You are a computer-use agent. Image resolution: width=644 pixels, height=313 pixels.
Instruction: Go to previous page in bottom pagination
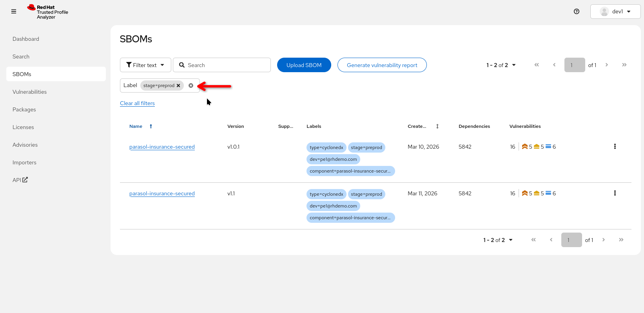tap(551, 240)
